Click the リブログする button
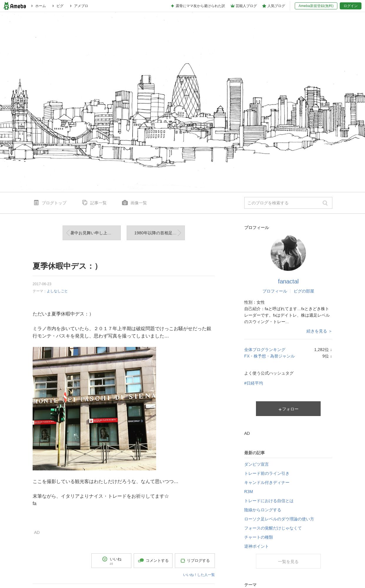 coord(195,561)
